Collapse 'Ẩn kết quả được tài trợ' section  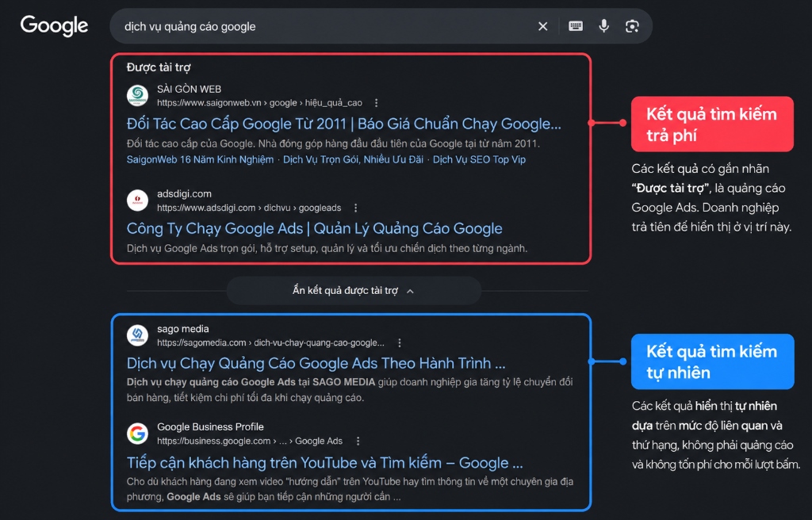tap(354, 291)
